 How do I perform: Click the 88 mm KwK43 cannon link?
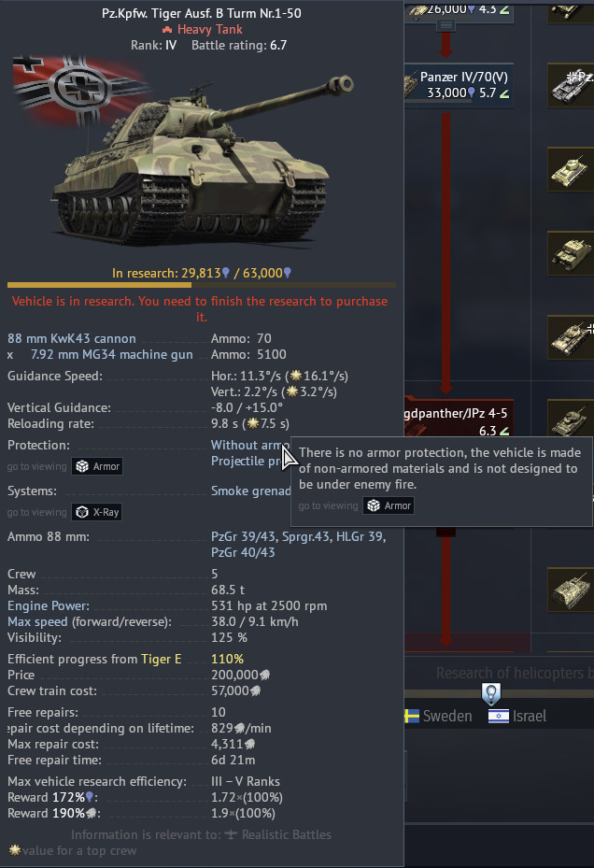71,338
